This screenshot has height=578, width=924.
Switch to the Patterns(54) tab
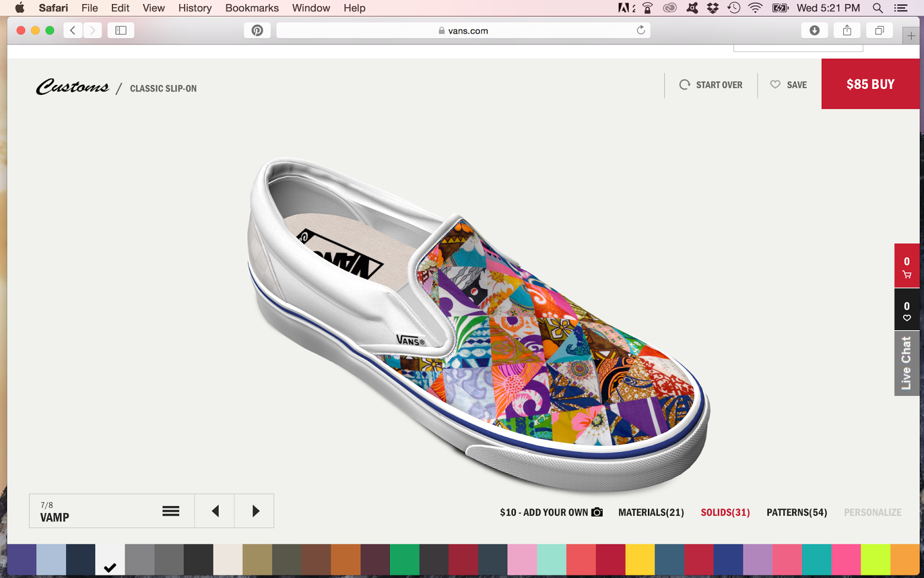796,512
